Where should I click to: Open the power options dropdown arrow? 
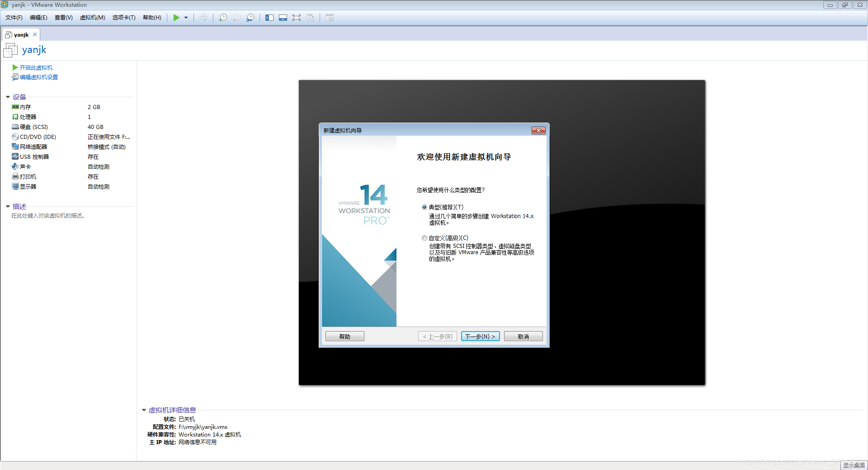click(186, 18)
